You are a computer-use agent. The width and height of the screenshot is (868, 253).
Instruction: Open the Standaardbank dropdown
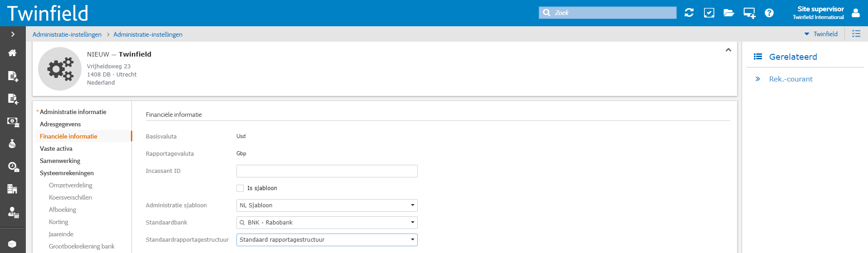point(327,223)
